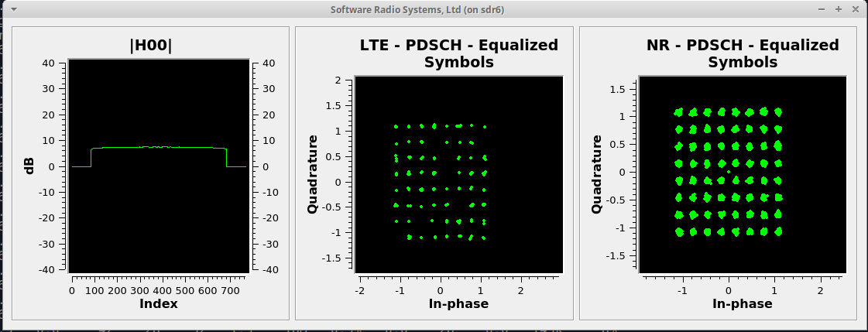Click the center dot in NR constellation
Screen dimensions: 868x332
729,172
